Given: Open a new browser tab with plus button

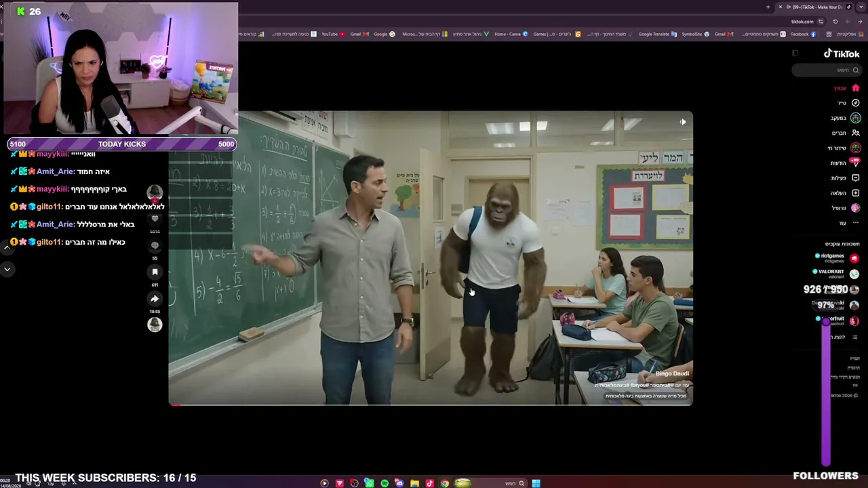Looking at the screenshot, I should click(768, 7).
